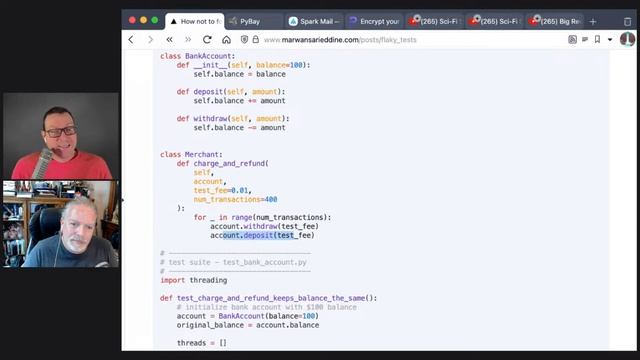This screenshot has width=640, height=360.
Task: Open the page feed icon in address bar
Action: (572, 40)
